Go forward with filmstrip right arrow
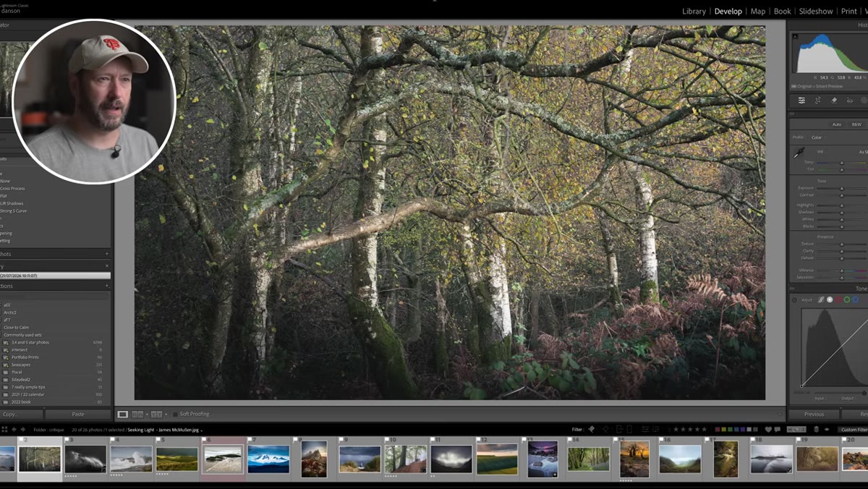868x489 pixels. click(23, 430)
